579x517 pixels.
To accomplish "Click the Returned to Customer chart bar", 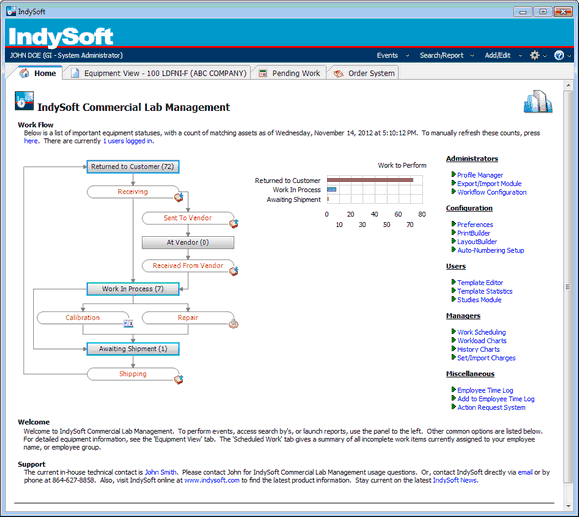I will 370,180.
